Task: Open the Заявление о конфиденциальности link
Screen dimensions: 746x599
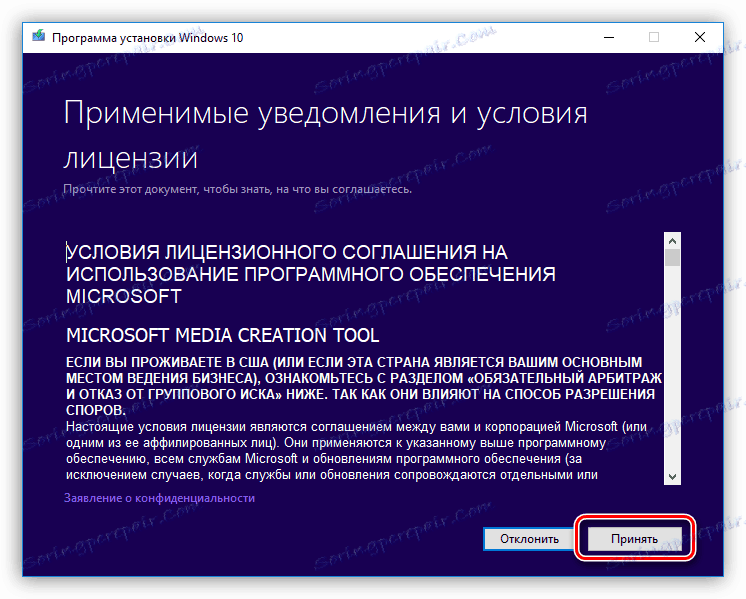Action: click(159, 498)
